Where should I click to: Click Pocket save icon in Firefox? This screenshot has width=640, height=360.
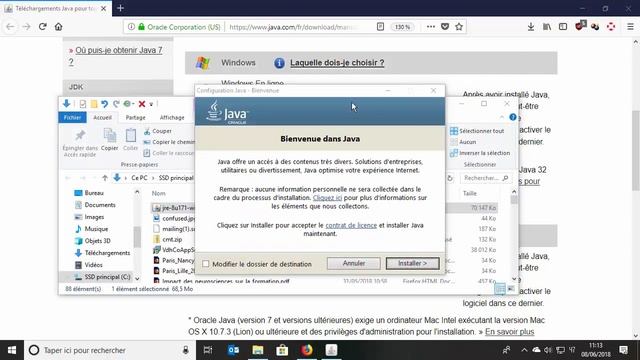[x=445, y=27]
